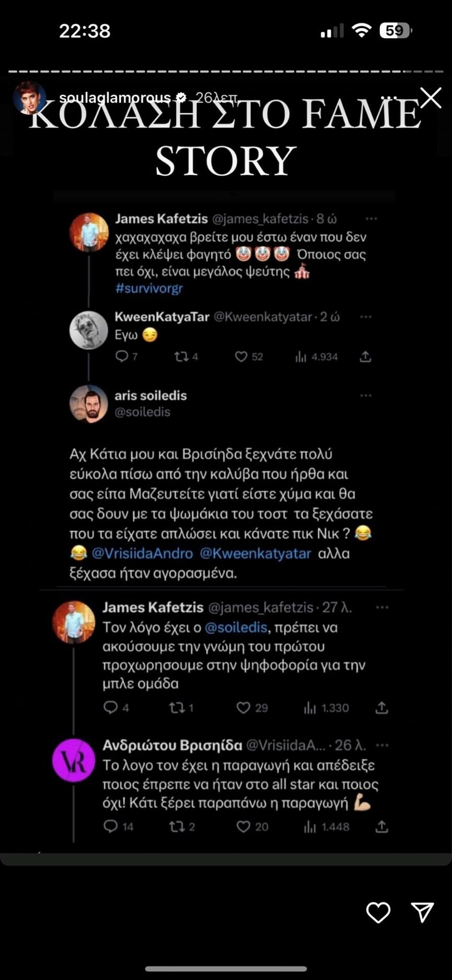Tap the @soiledis mention in James's reply

coord(236,627)
